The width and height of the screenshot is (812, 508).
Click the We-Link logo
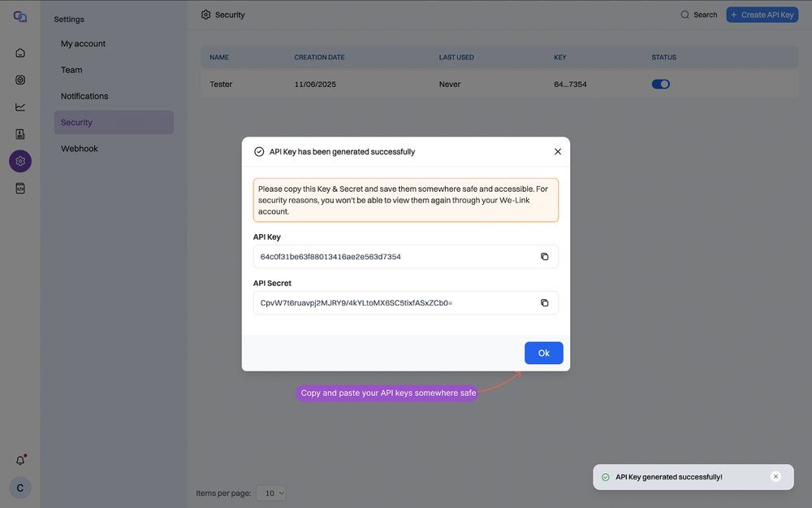point(20,17)
